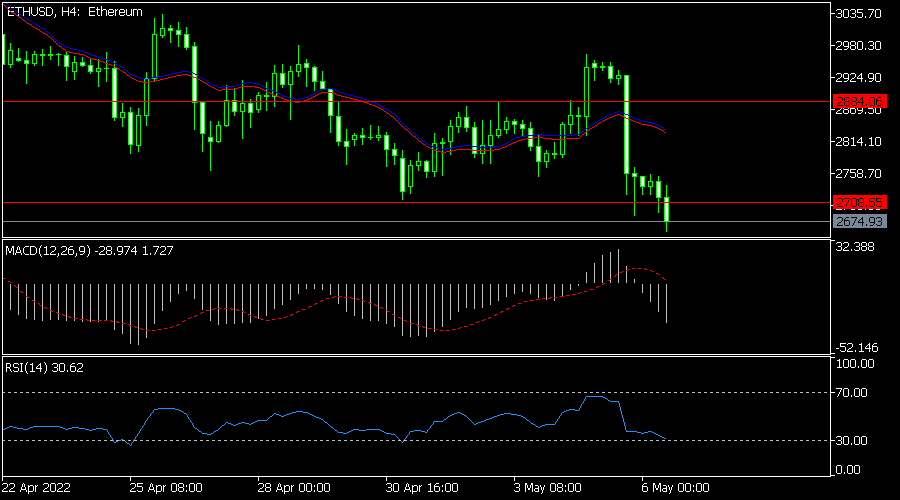Select the lower red horizontal line at 2708.55
The image size is (900, 500).
tap(417, 203)
